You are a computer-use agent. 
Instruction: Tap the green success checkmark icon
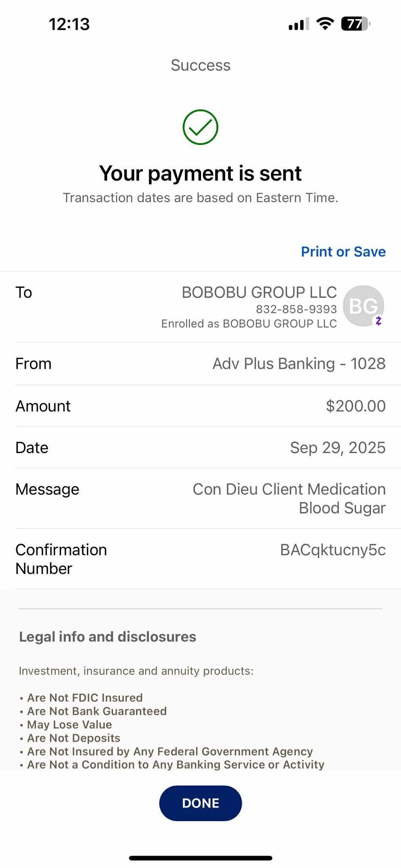pos(200,127)
